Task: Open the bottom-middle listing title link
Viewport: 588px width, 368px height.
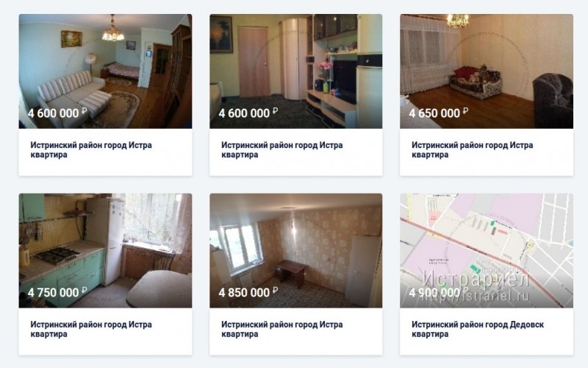Action: tap(282, 329)
